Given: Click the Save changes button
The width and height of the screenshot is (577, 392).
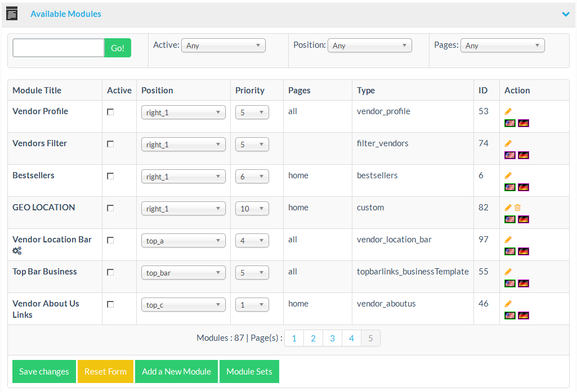Looking at the screenshot, I should [44, 372].
